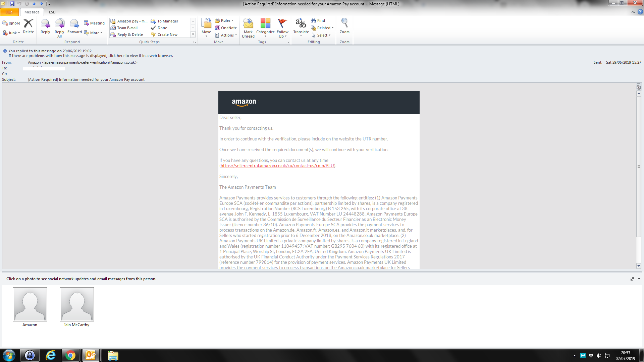Open the File menu
644x362 pixels.
click(9, 12)
